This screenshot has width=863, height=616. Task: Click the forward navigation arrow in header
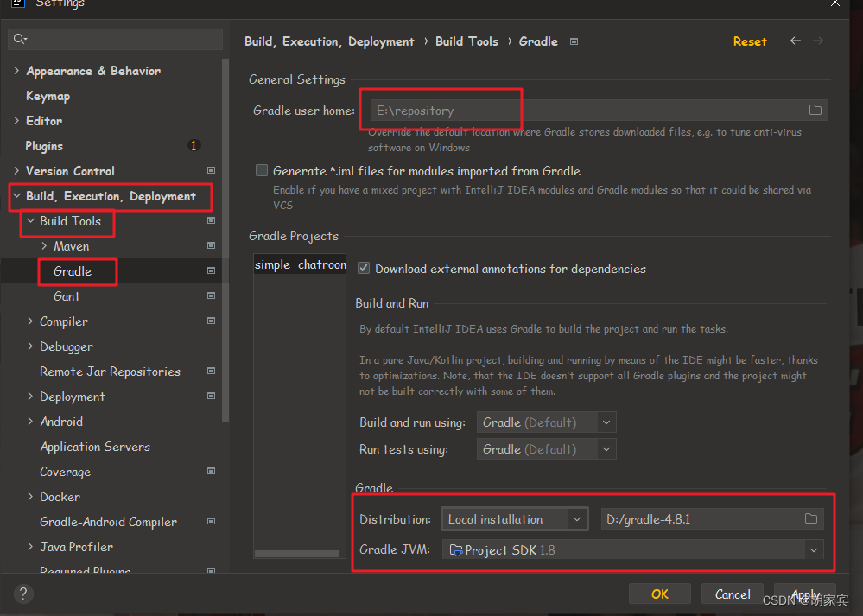(x=818, y=41)
